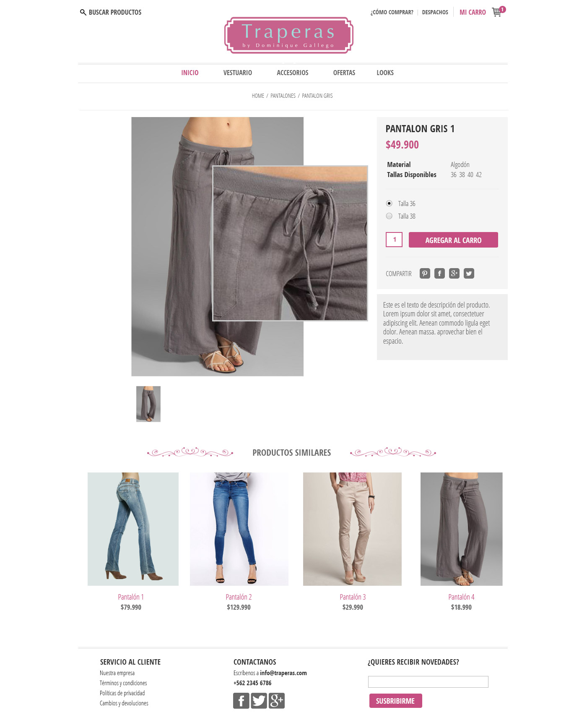Share product on Twitter
The width and height of the screenshot is (587, 728).
(x=469, y=274)
